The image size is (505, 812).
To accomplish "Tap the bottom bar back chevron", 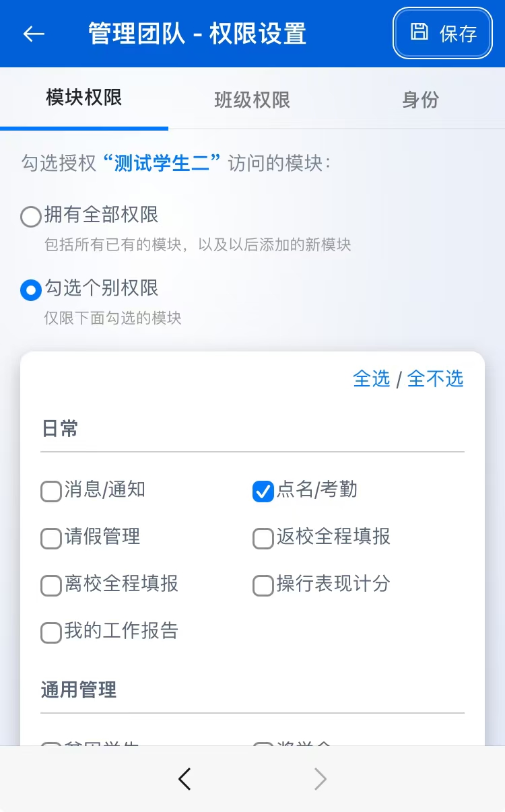I will pos(184,779).
